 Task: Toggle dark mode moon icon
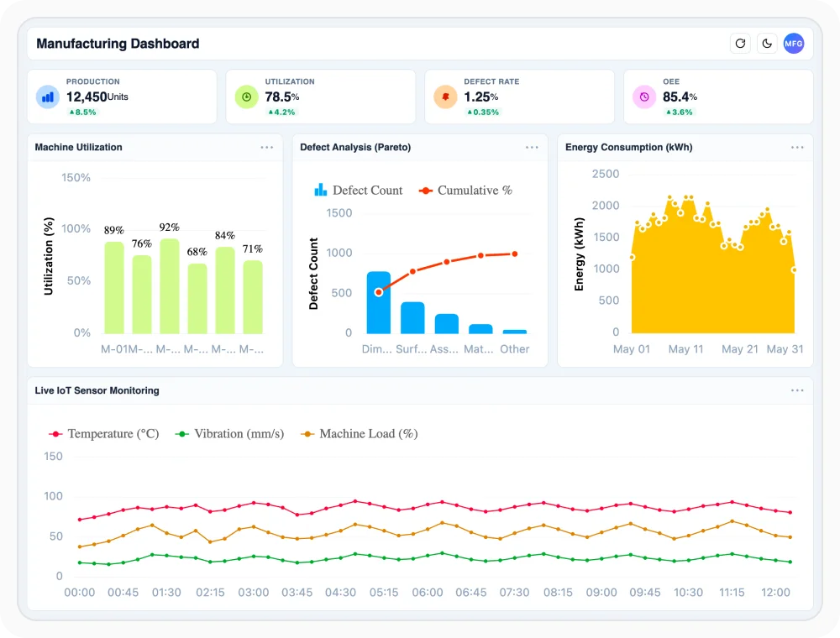[x=767, y=44]
